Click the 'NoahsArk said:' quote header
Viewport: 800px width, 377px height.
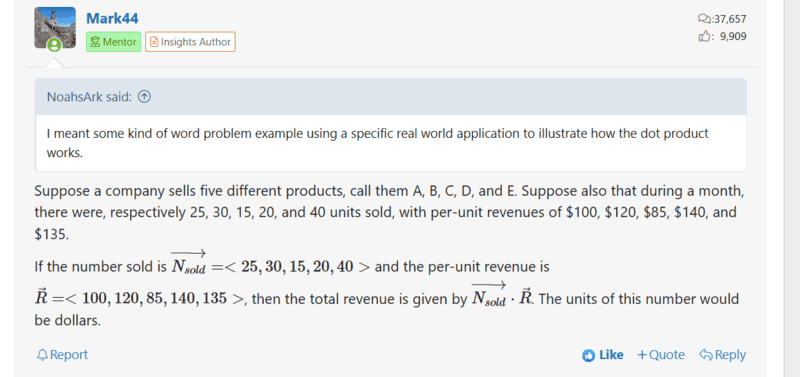[90, 96]
